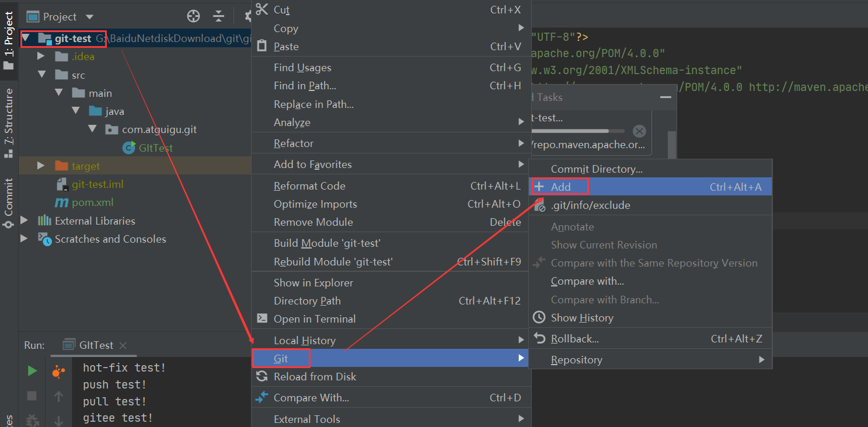Choose .git/info/exclude in the Git submenu

(x=650, y=205)
